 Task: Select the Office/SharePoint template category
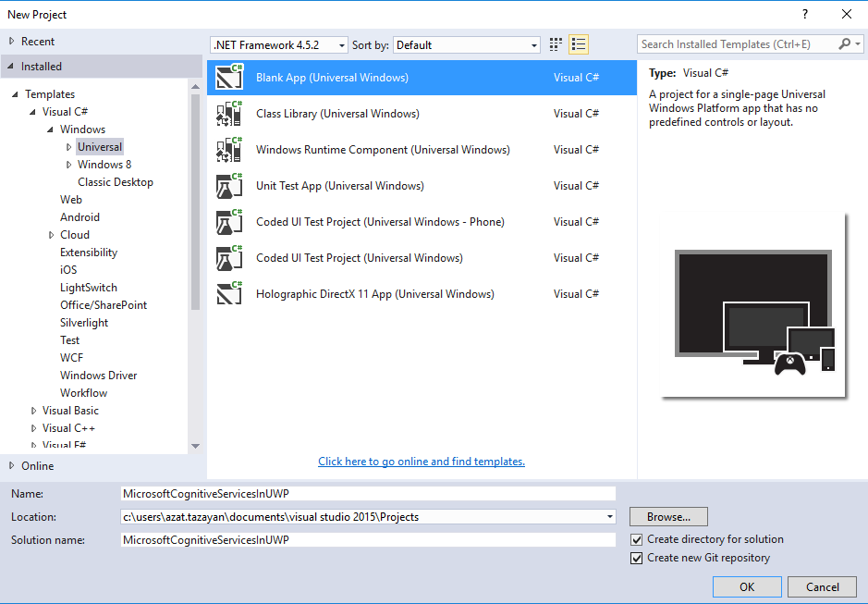(x=104, y=304)
